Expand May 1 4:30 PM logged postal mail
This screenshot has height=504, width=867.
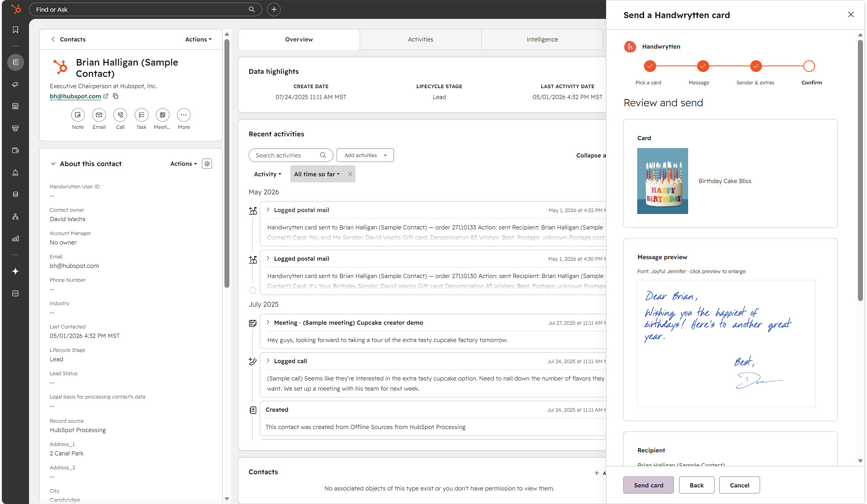pyautogui.click(x=268, y=258)
